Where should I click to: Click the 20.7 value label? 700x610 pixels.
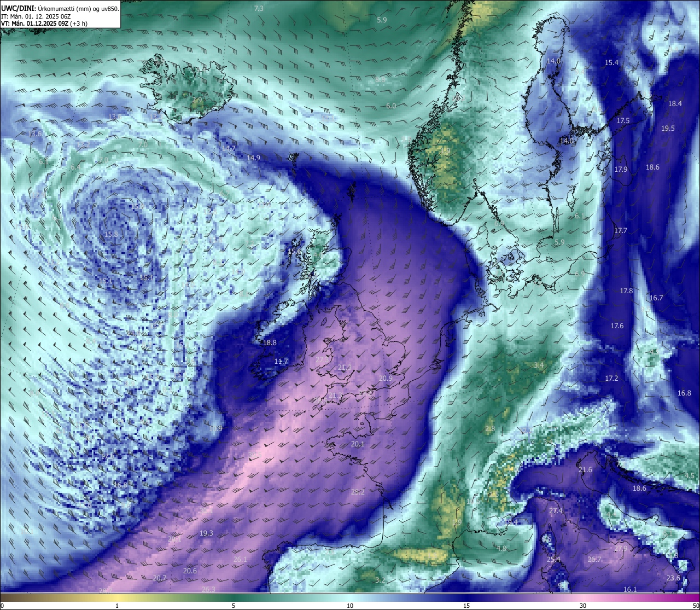click(x=160, y=578)
